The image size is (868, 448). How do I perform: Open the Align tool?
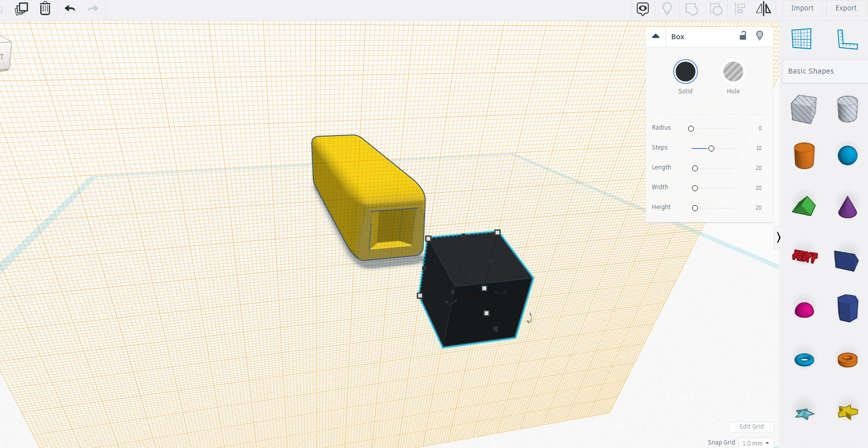[740, 8]
